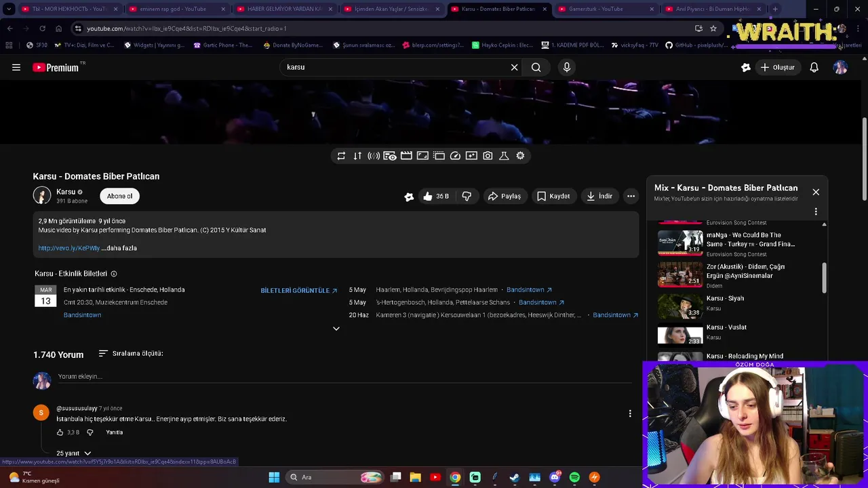Open the playback speed gauge icon
This screenshot has width=868, height=488.
455,156
